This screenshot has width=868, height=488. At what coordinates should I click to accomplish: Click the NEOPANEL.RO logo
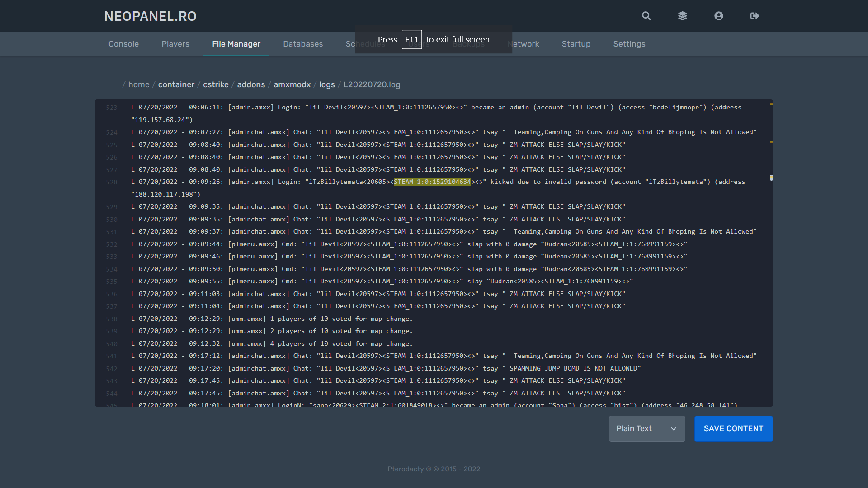[150, 16]
